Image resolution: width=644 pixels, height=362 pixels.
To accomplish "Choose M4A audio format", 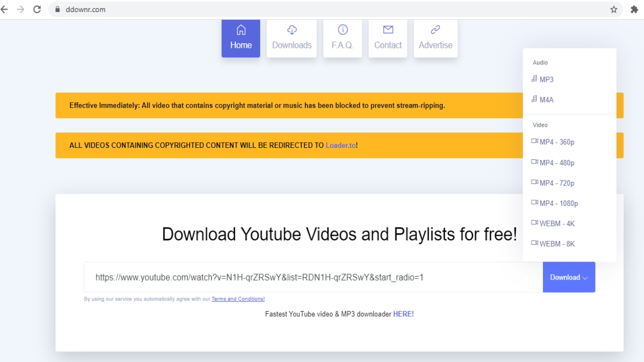I will coord(570,100).
